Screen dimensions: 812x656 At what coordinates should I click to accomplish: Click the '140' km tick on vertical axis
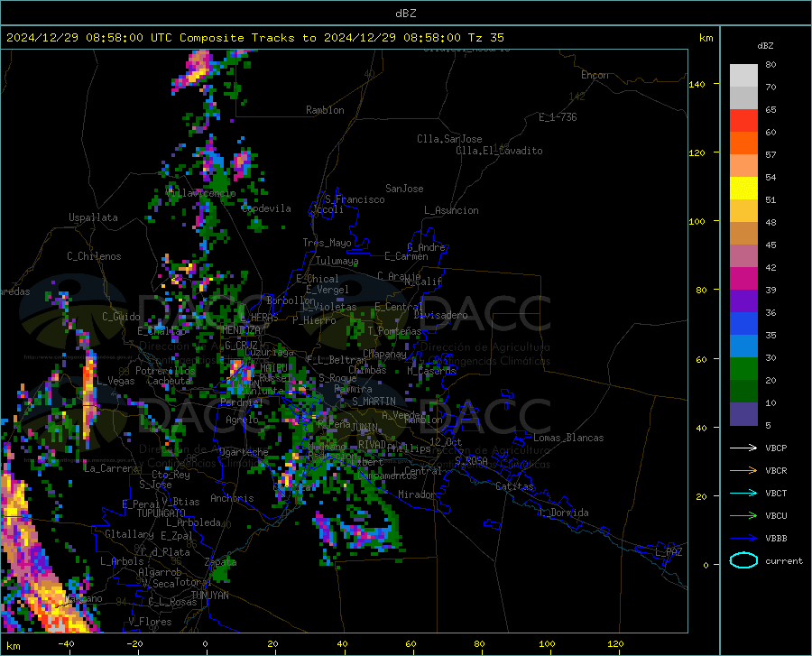(697, 84)
